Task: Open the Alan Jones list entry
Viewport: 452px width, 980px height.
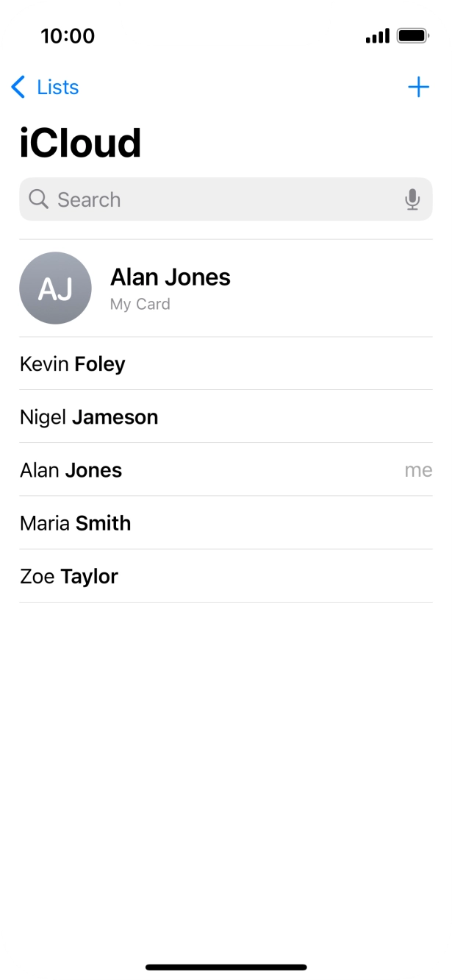Action: click(x=71, y=470)
